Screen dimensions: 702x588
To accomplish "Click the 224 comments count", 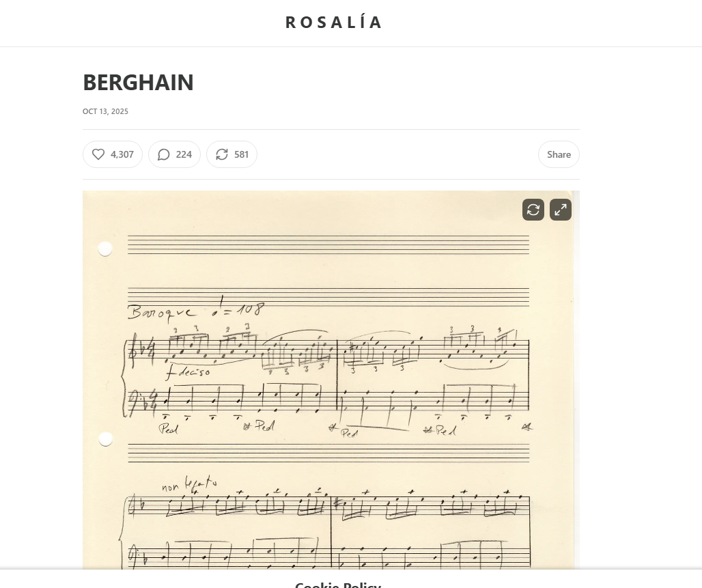I will click(184, 154).
